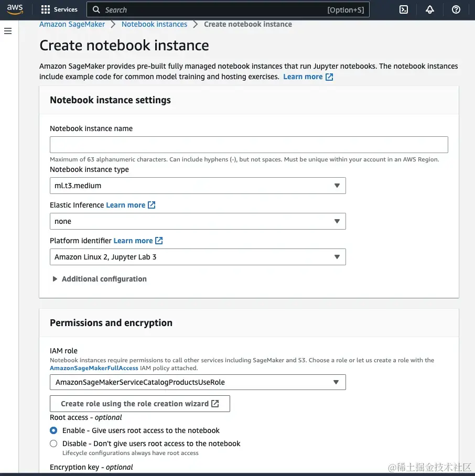Open the help question mark icon

[x=456, y=9]
